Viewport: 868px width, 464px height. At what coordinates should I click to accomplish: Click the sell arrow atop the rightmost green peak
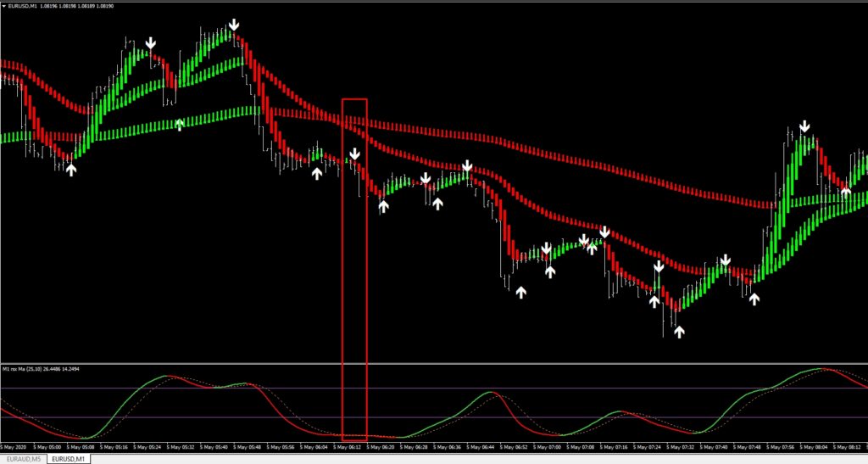(804, 127)
